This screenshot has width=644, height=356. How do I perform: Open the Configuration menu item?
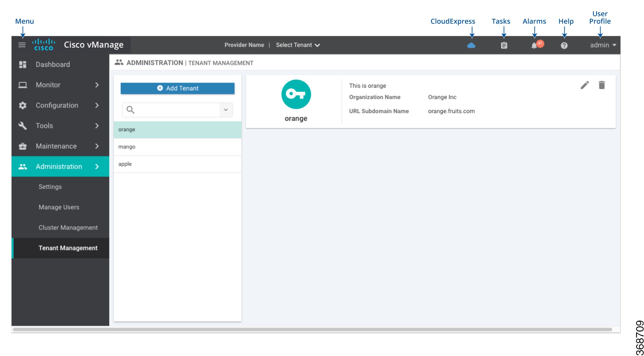pyautogui.click(x=60, y=105)
